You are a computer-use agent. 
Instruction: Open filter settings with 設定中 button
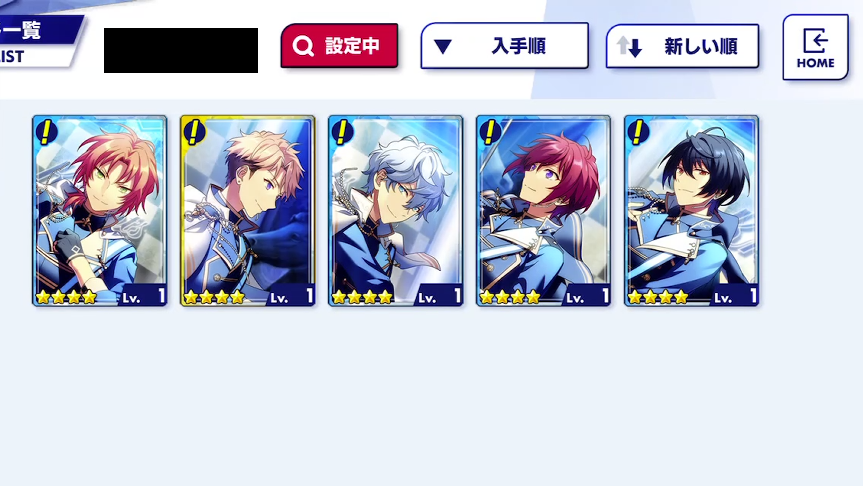[x=339, y=46]
